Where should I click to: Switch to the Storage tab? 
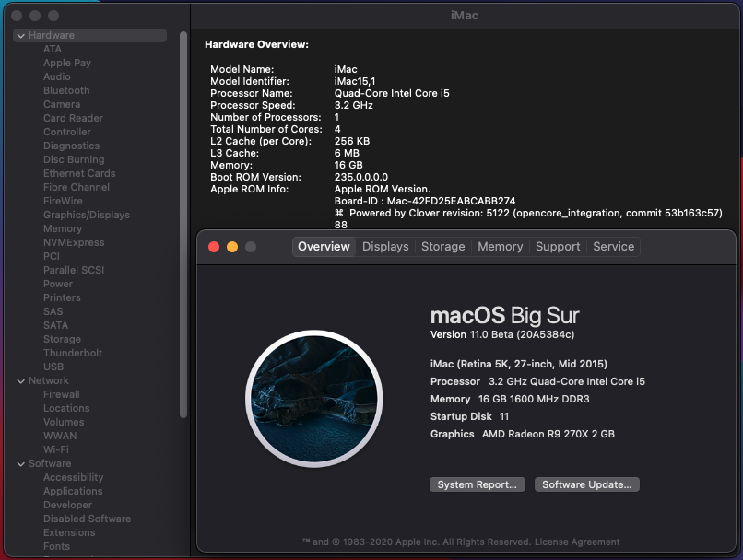coord(443,247)
